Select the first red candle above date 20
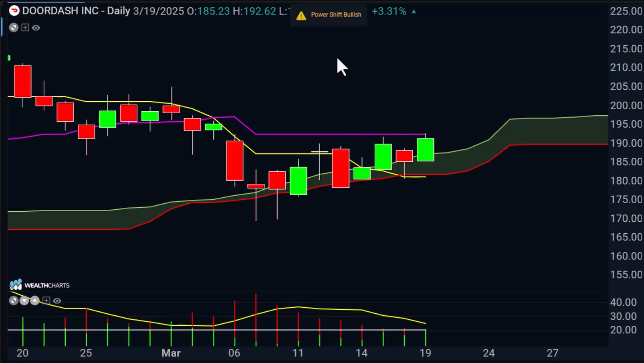Screen dimensions: 644x363 pos(23,82)
